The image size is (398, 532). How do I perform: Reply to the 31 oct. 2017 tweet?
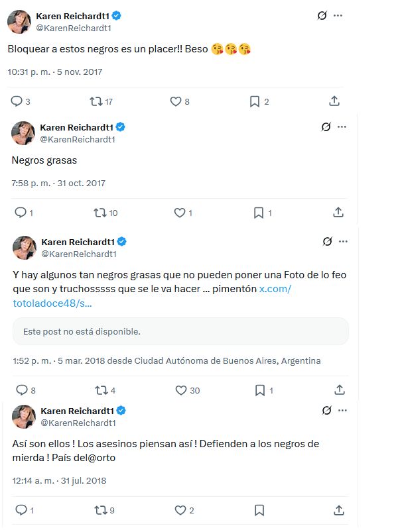tap(20, 213)
